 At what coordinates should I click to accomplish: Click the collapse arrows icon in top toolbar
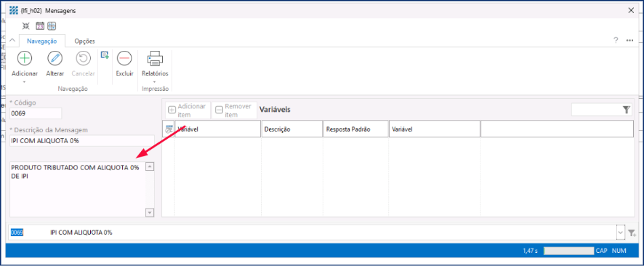point(26,26)
